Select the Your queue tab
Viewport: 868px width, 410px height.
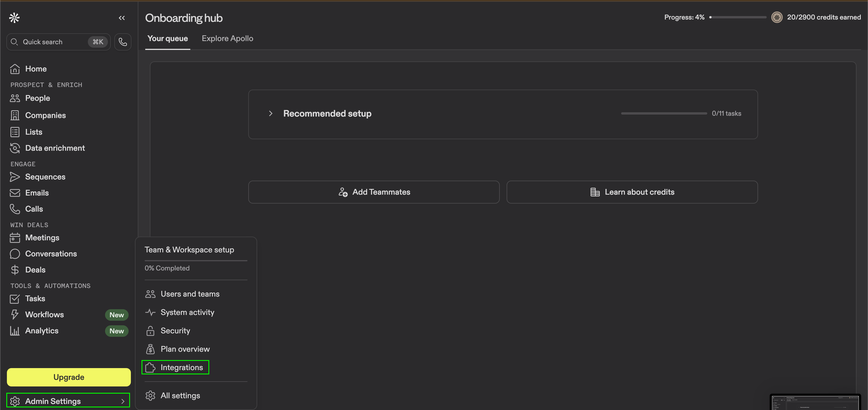click(x=167, y=38)
